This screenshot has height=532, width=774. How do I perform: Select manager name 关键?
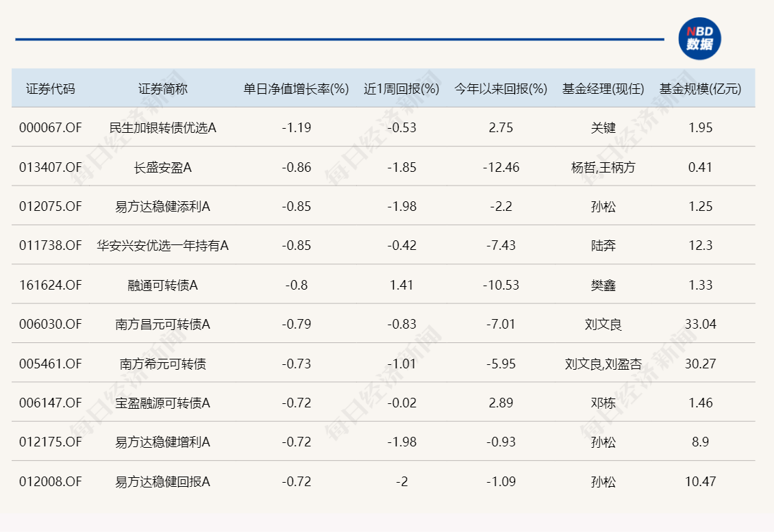603,128
